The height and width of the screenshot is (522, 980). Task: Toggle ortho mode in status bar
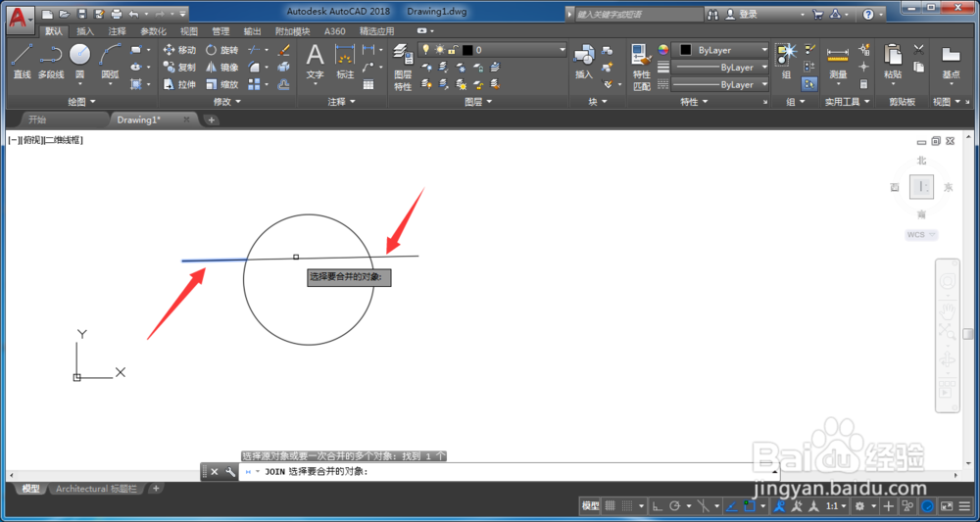(658, 505)
